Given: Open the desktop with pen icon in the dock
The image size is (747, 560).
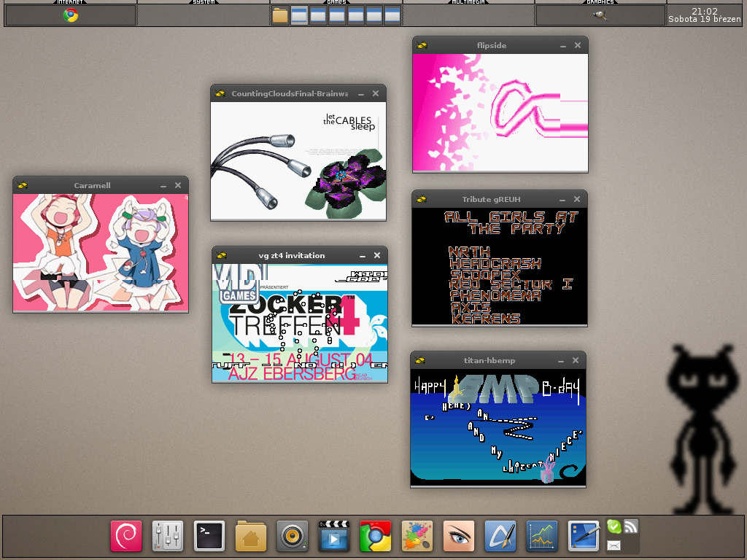Looking at the screenshot, I should pos(584,536).
